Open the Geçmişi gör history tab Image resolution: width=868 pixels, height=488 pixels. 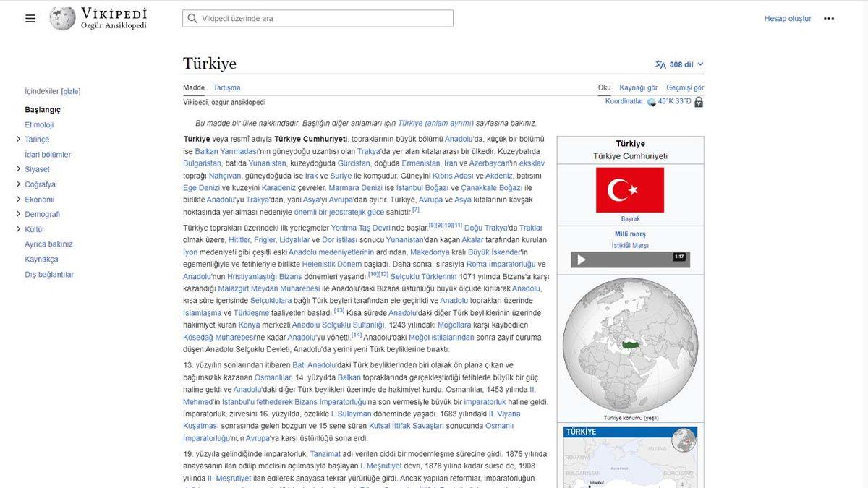[684, 87]
